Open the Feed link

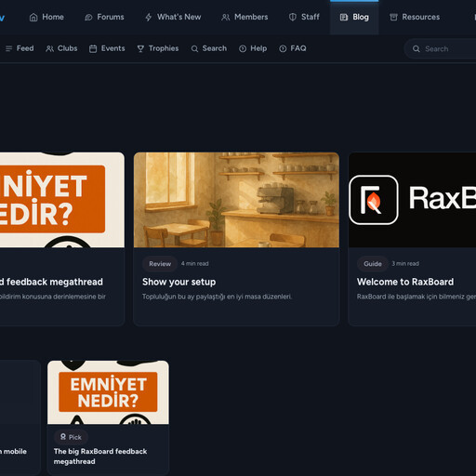point(20,48)
